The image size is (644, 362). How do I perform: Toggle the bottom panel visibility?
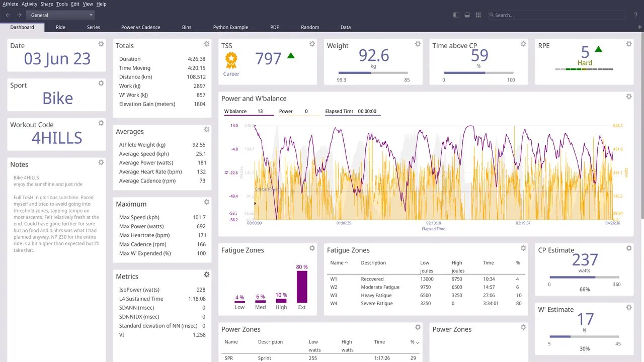pyautogui.click(x=467, y=15)
